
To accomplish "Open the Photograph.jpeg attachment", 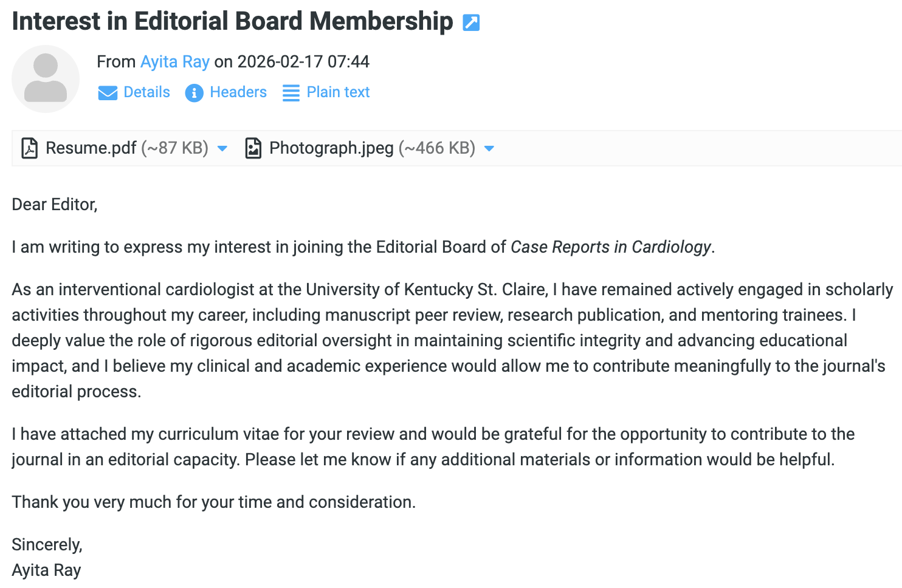I will pyautogui.click(x=331, y=148).
